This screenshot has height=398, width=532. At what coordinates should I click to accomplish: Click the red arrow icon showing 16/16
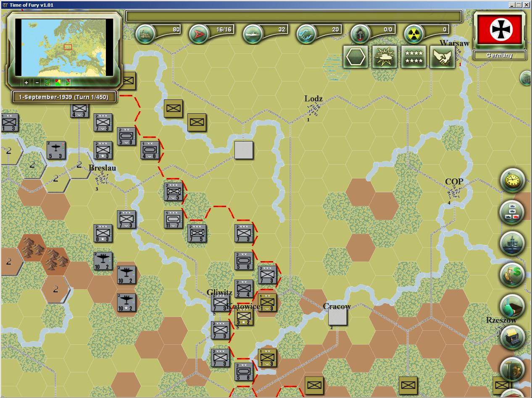coord(199,34)
